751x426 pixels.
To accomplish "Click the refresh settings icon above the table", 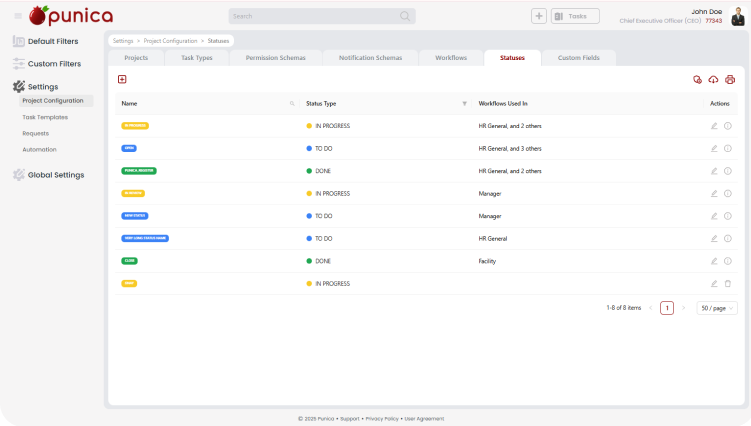I will click(697, 80).
